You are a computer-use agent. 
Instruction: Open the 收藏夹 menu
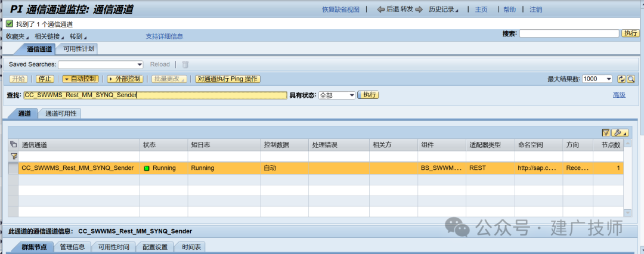coord(17,36)
